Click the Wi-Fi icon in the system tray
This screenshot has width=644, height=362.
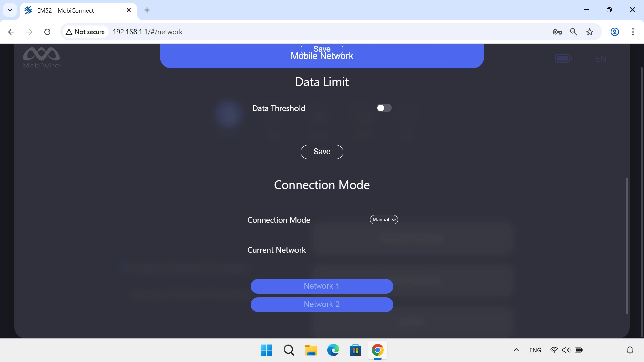tap(554, 350)
